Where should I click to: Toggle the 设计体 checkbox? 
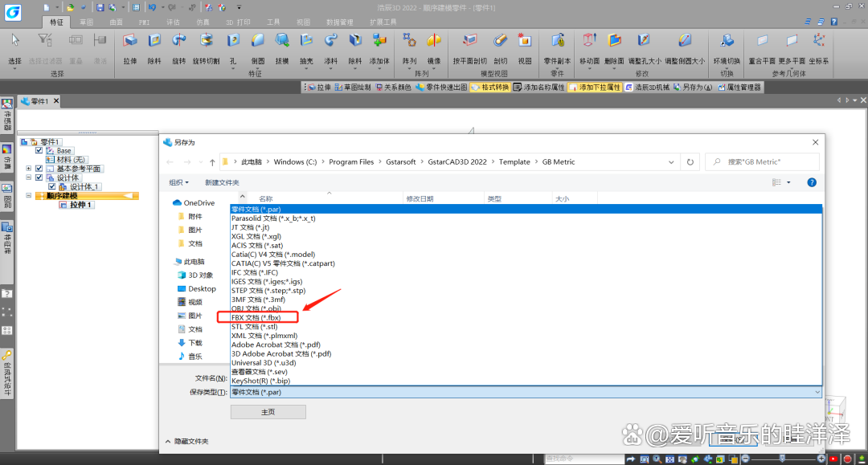[x=39, y=177]
